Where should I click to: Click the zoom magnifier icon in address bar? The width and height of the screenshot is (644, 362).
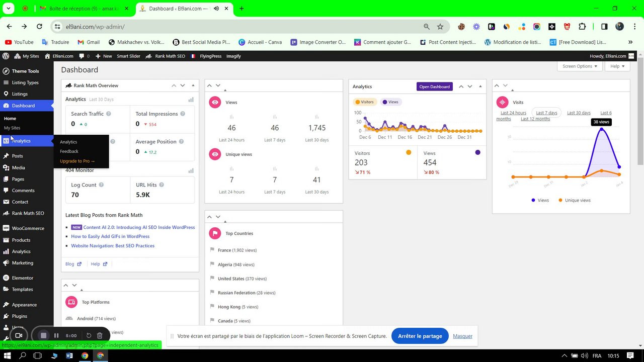pos(427,27)
